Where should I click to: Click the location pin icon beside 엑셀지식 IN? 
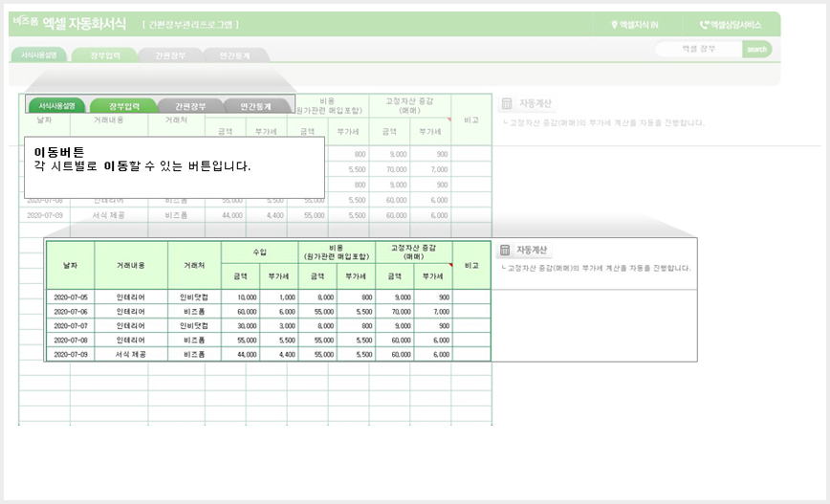pos(614,25)
